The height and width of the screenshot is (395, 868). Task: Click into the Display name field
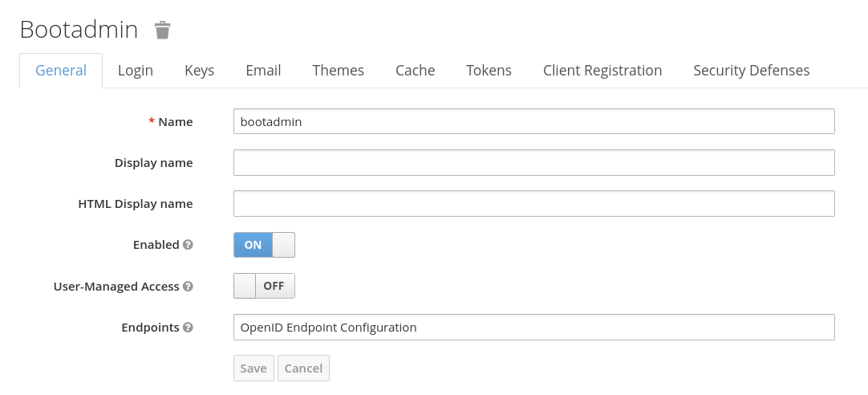pos(533,163)
